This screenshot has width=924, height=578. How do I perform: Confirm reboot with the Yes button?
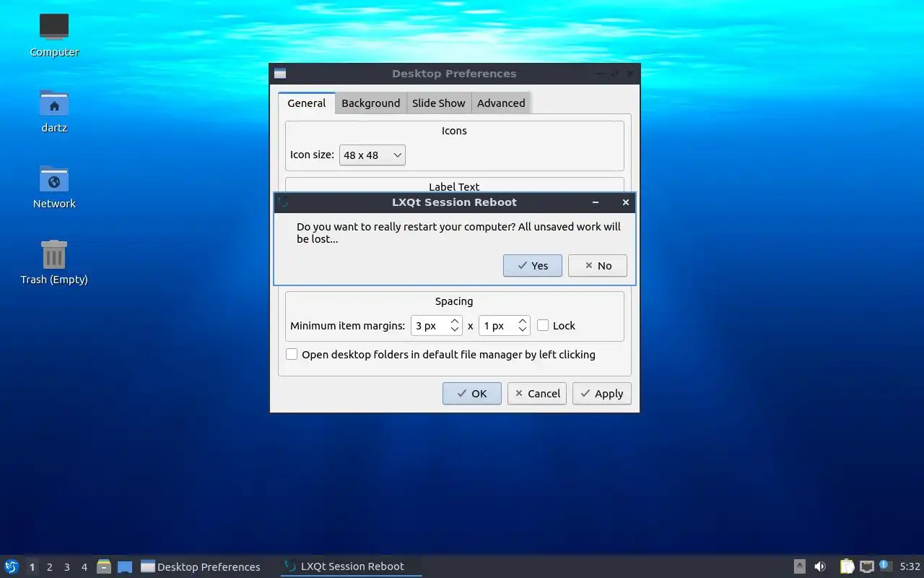click(532, 266)
